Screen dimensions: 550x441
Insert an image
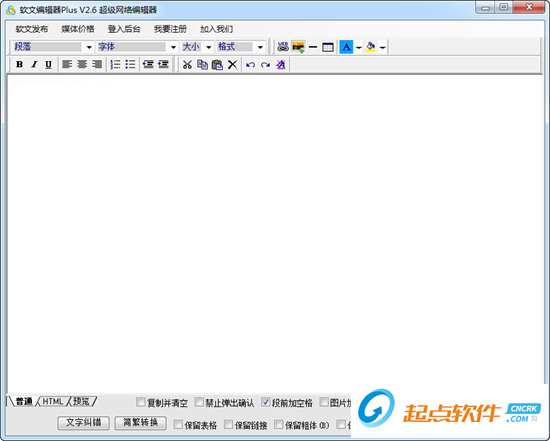click(x=298, y=47)
